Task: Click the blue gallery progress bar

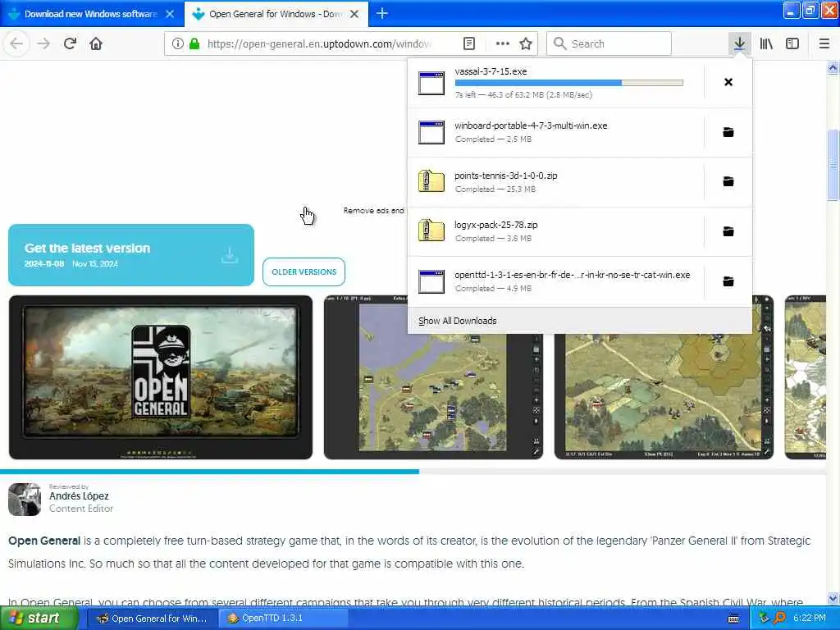Action: coord(209,472)
